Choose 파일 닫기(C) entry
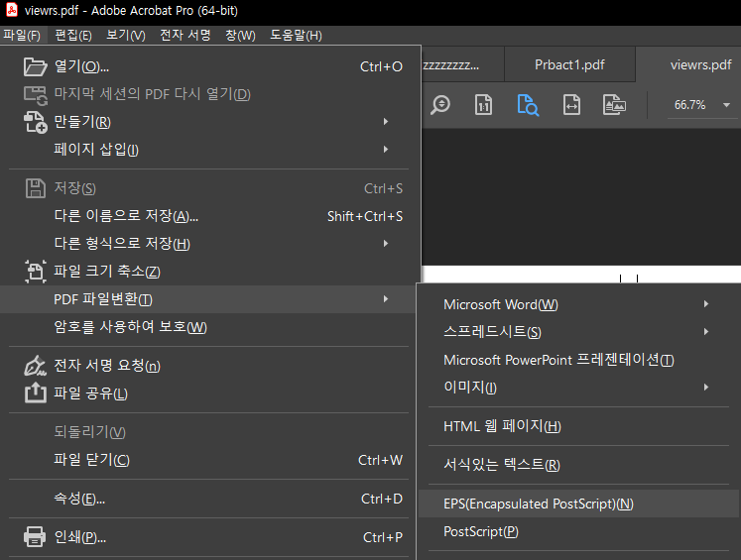Viewport: 741px width, 560px height. 210,460
